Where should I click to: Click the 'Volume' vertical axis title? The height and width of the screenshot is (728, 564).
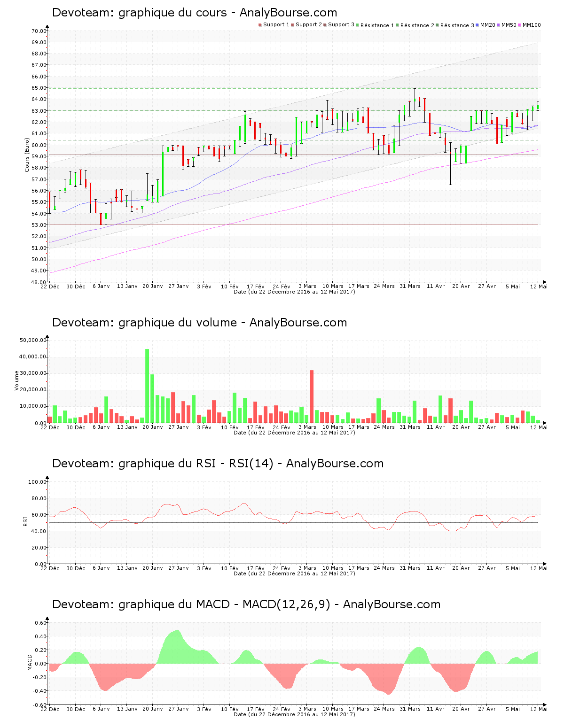click(x=17, y=380)
